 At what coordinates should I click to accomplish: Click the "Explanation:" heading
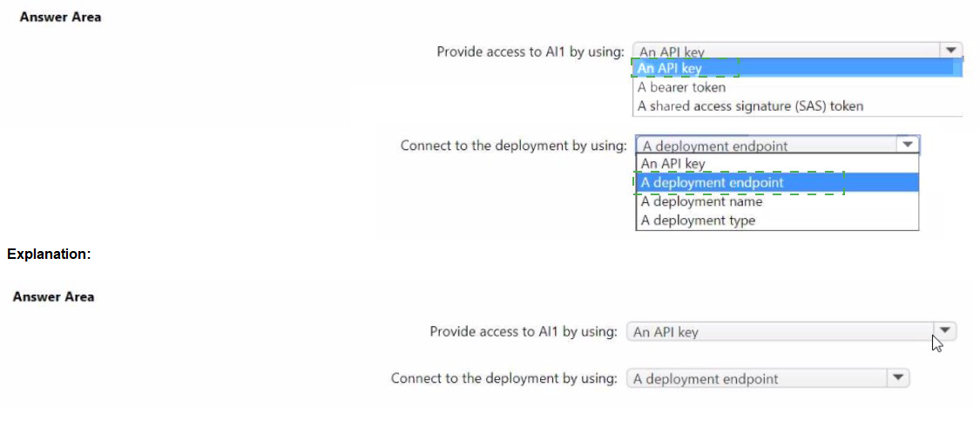(x=49, y=255)
